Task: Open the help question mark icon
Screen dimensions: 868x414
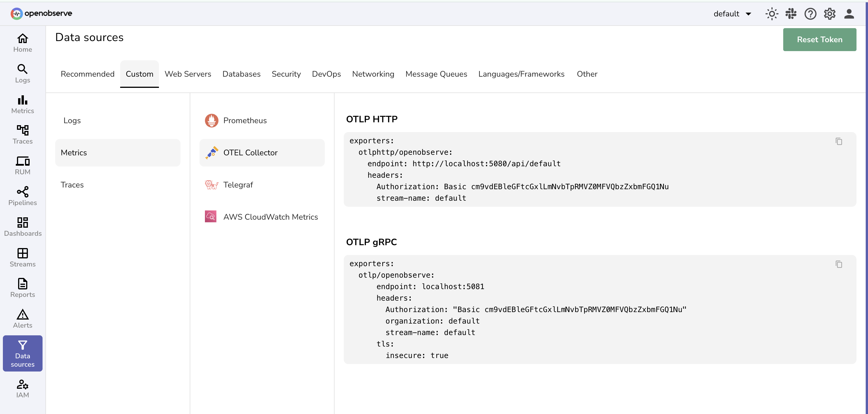Action: [x=811, y=13]
